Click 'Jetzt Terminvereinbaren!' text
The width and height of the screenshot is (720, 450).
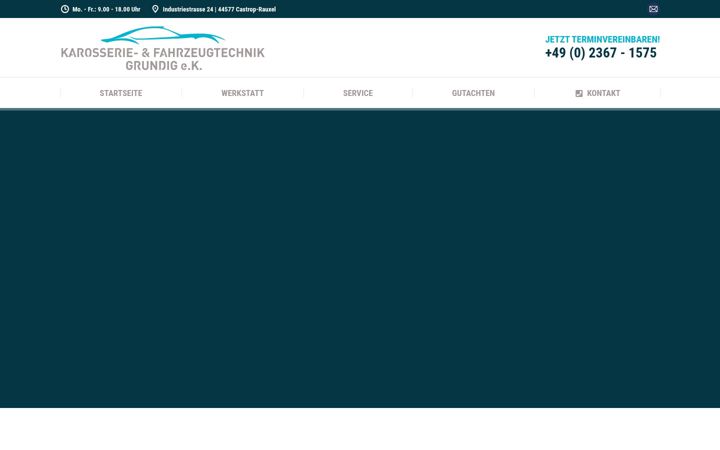pyautogui.click(x=602, y=39)
